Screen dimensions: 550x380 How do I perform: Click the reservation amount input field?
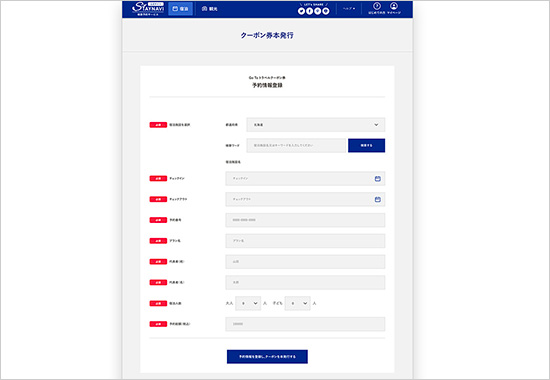pyautogui.click(x=305, y=324)
